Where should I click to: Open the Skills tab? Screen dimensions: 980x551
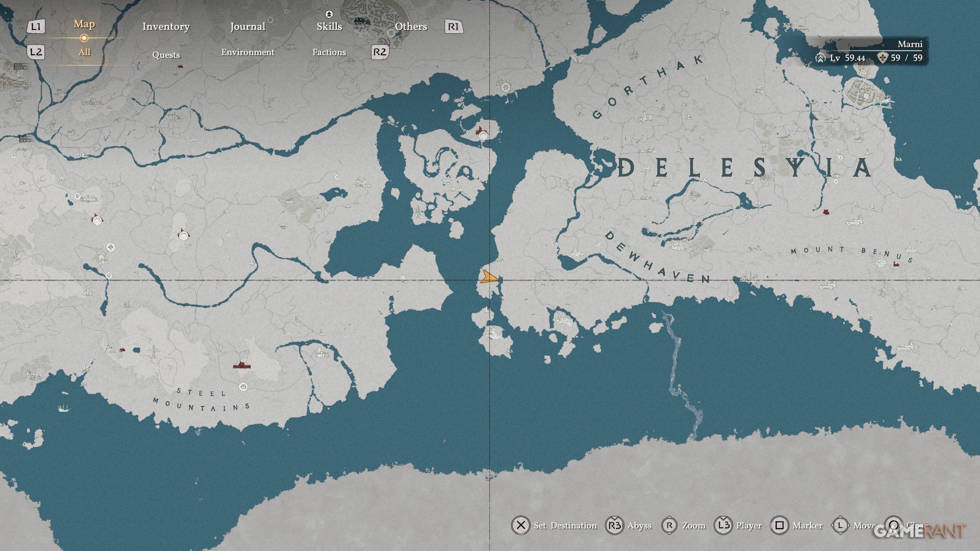click(x=329, y=26)
